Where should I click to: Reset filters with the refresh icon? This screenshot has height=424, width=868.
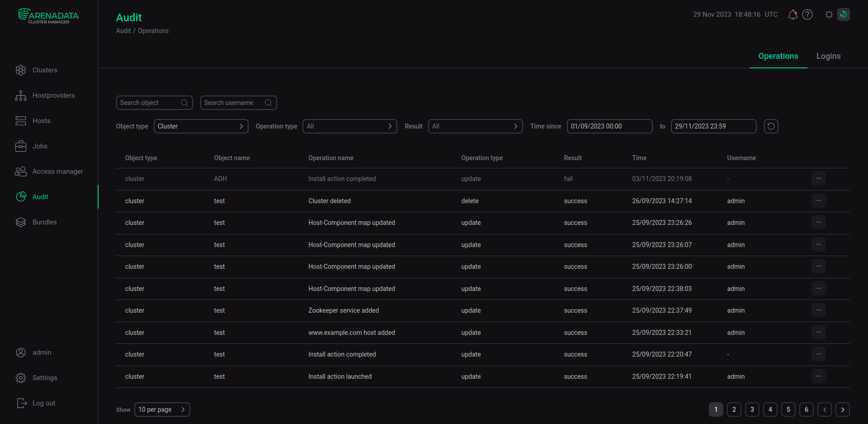tap(771, 126)
